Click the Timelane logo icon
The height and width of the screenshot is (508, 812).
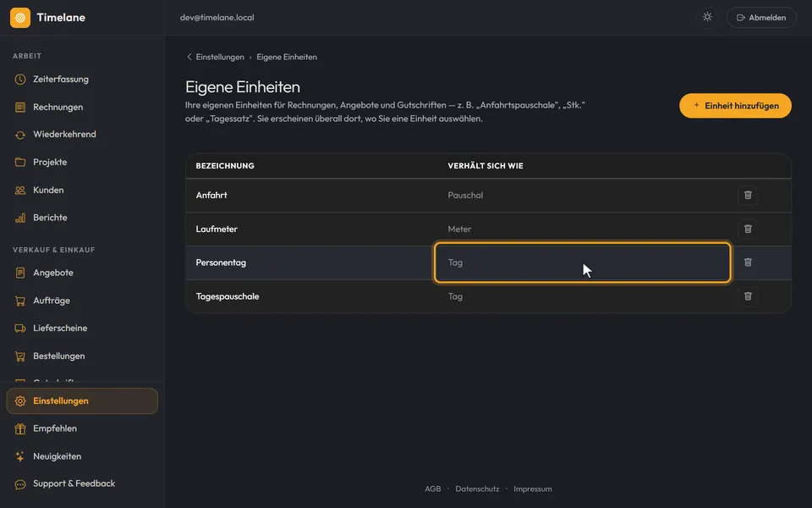click(20, 18)
